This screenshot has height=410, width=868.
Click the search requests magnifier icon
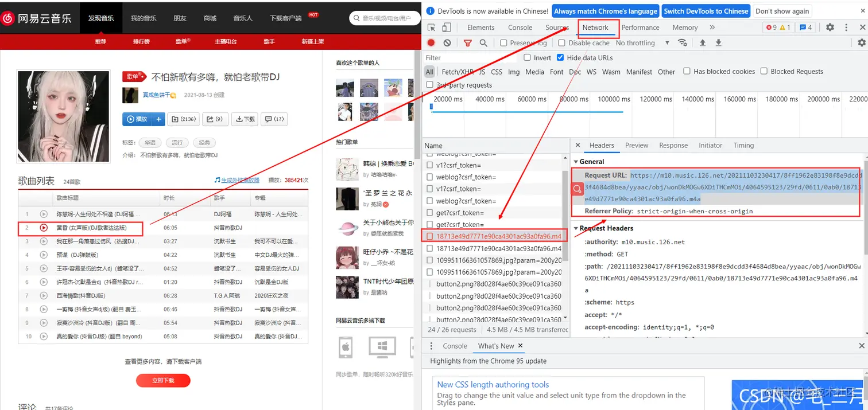click(x=483, y=42)
